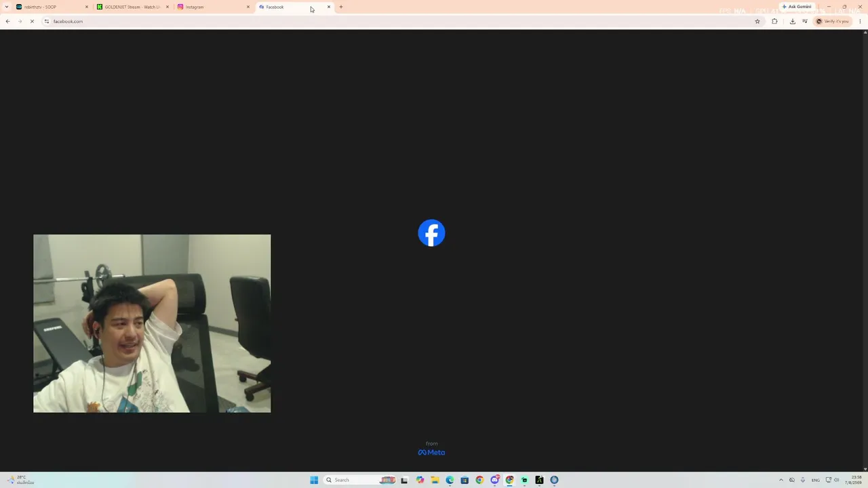This screenshot has width=868, height=488.
Task: Switch to the rebirthztv SOOP tab
Action: [52, 7]
